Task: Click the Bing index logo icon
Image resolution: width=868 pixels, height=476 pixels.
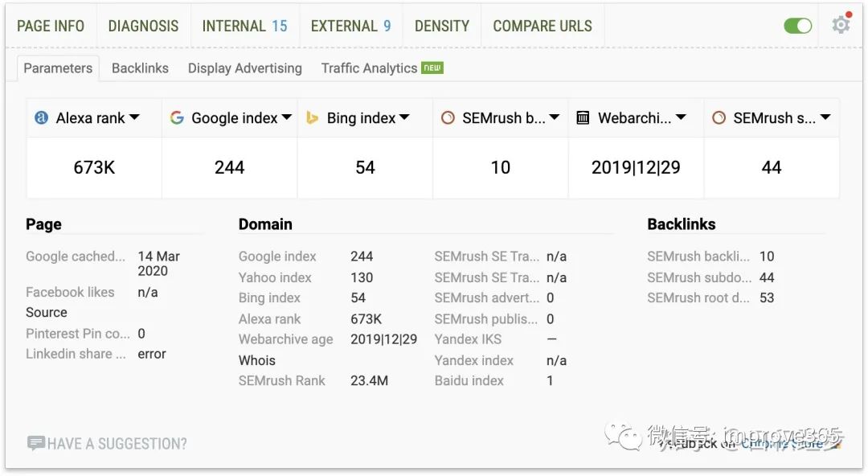Action: [312, 117]
